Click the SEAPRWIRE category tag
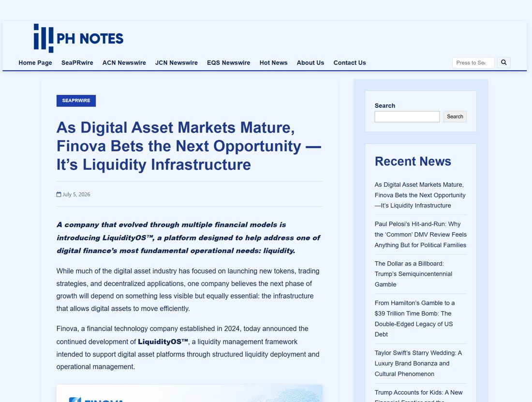 click(76, 101)
